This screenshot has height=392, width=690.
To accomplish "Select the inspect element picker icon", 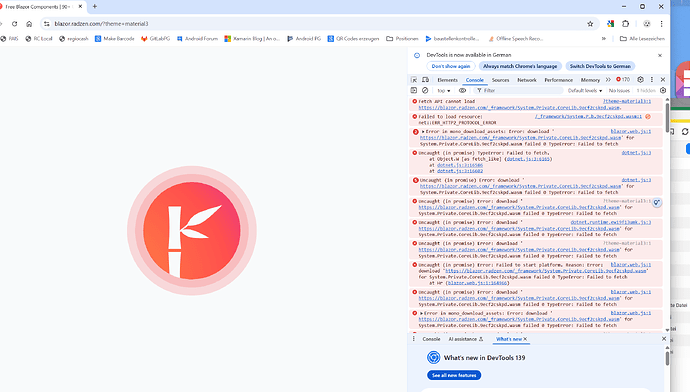I will click(x=414, y=80).
